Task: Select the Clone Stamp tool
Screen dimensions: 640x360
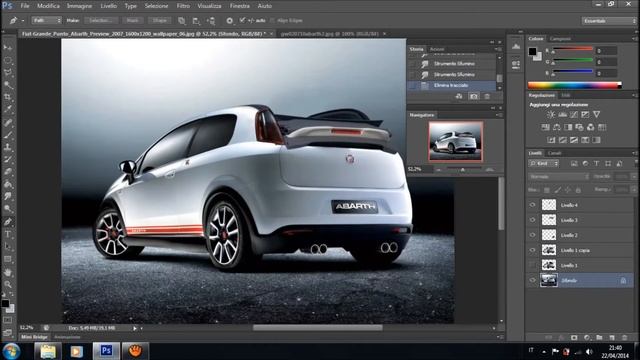Action: (8, 147)
